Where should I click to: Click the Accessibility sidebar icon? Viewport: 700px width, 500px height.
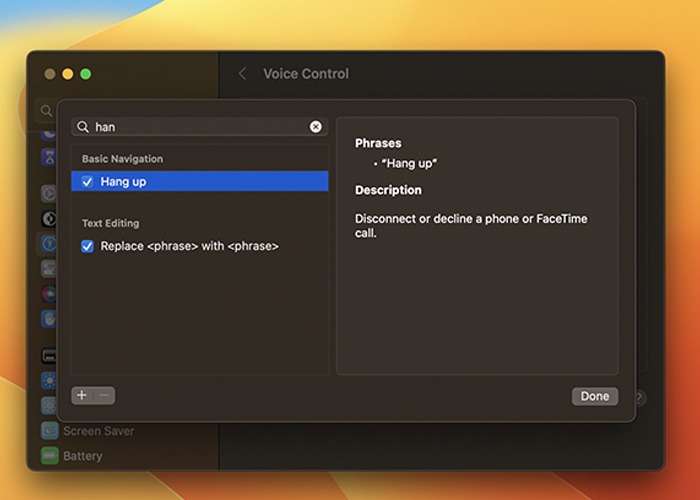pyautogui.click(x=49, y=244)
